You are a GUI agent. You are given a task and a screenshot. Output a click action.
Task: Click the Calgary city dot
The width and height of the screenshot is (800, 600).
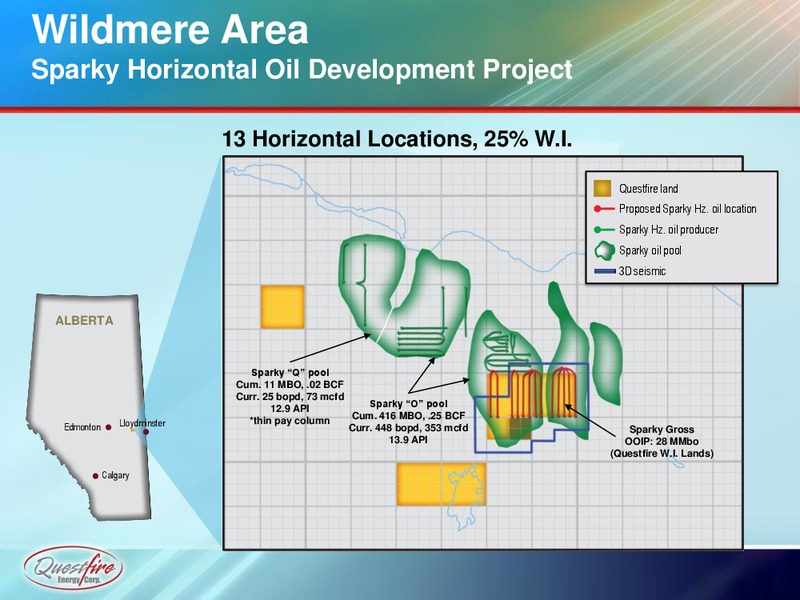95,476
